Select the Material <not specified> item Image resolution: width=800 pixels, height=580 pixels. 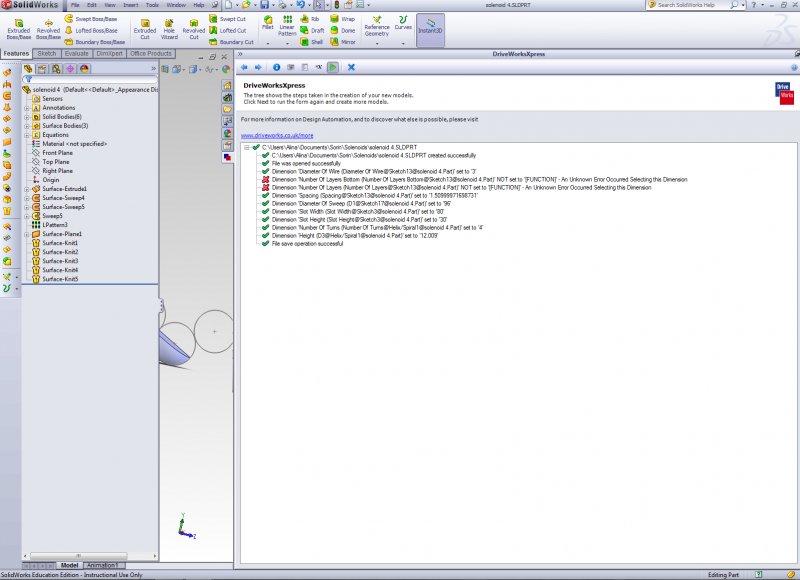coord(74,144)
